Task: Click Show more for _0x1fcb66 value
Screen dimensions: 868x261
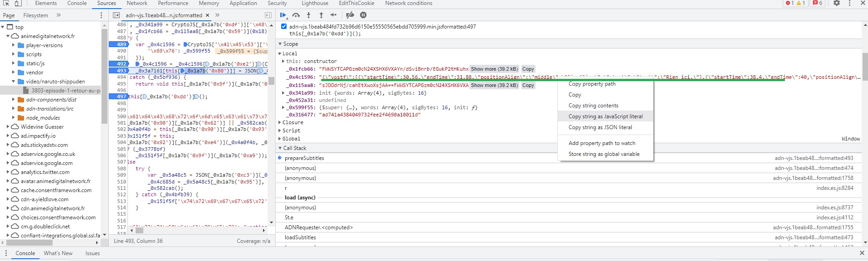Action: coord(494,69)
